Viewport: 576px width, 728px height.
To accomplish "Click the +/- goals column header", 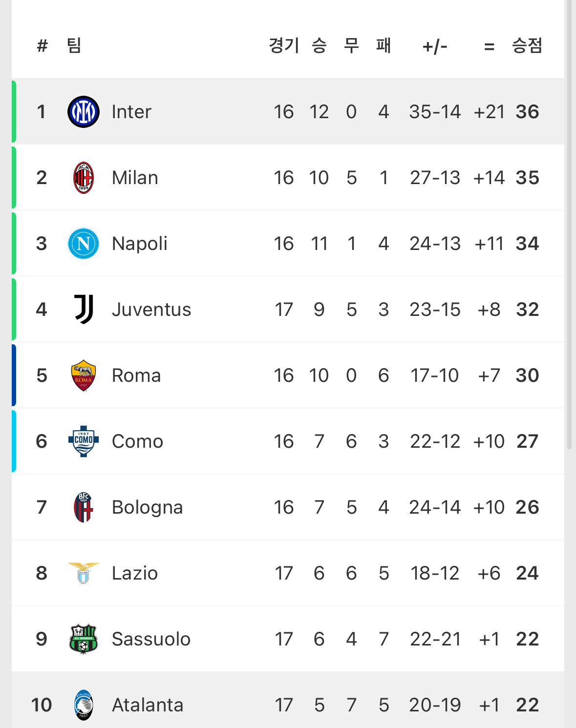I will [435, 47].
